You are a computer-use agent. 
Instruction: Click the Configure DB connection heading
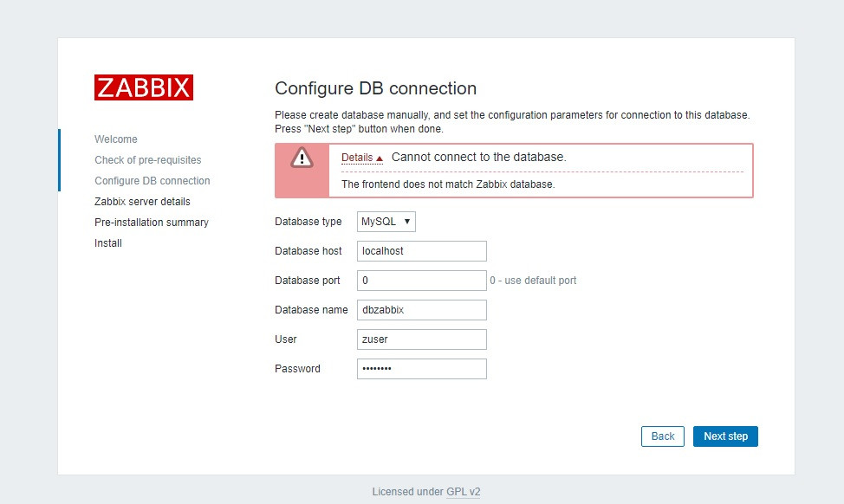click(x=375, y=88)
